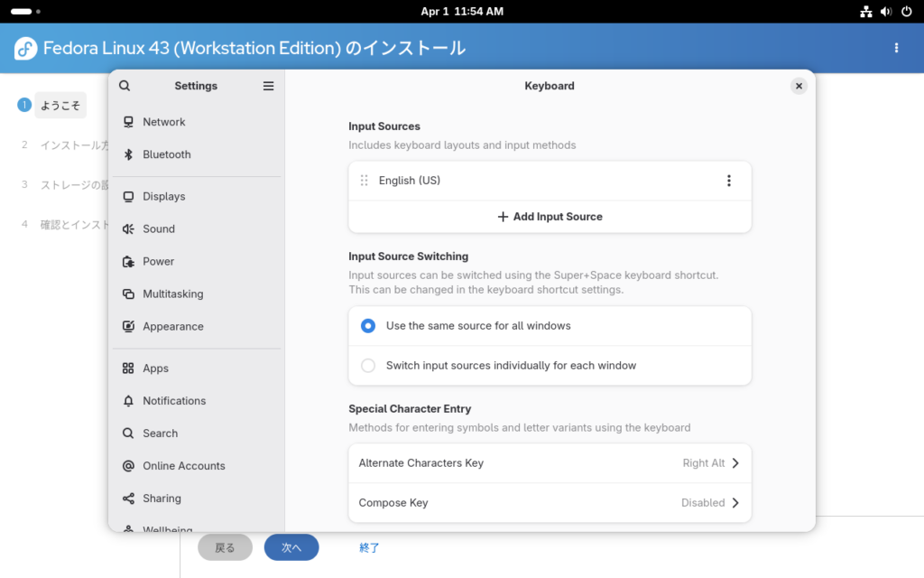Select Appearance in the sidebar
Image resolution: width=924 pixels, height=578 pixels.
[172, 326]
